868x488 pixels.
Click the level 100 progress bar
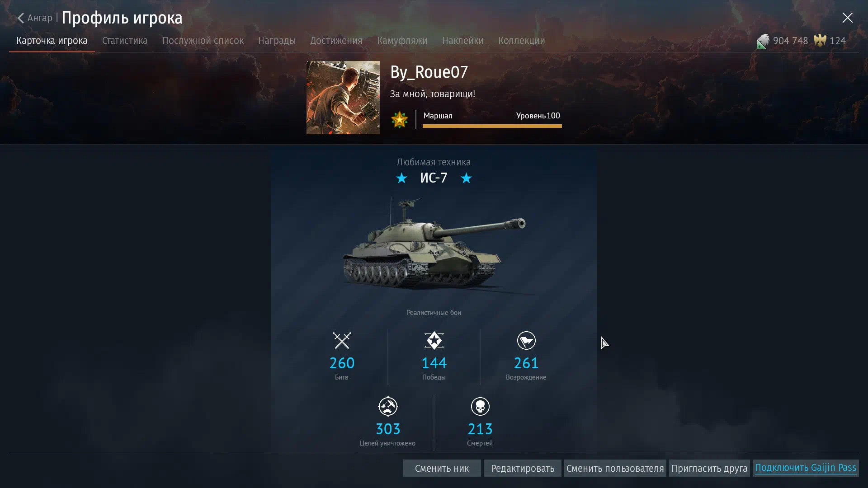tap(492, 126)
